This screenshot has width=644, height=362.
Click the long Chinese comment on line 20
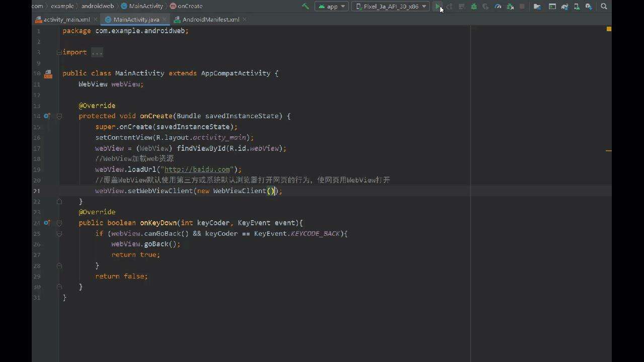tap(243, 180)
